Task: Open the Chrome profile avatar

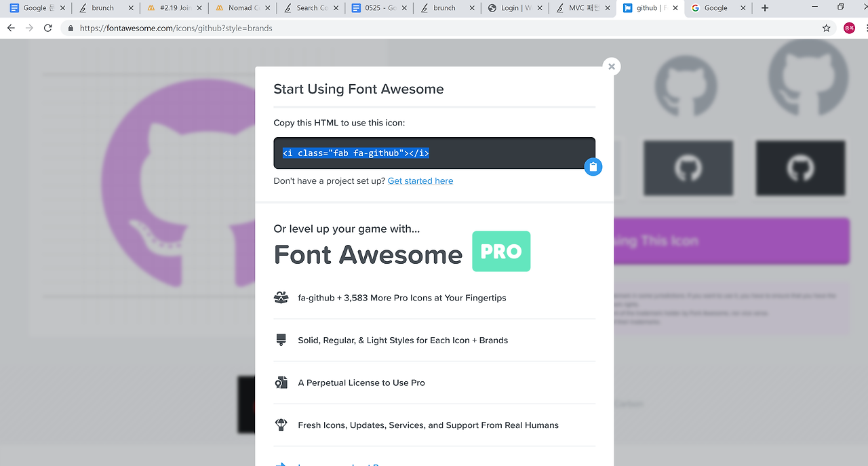Action: 849,28
